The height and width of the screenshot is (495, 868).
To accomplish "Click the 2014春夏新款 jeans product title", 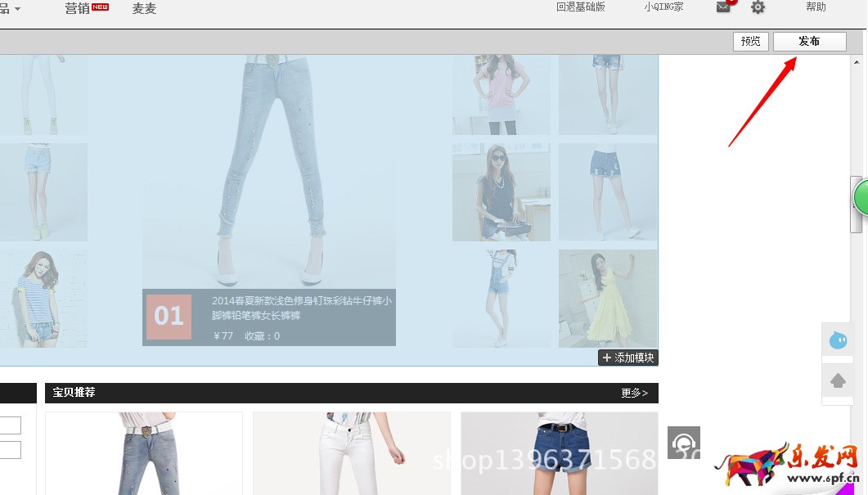I will coord(302,308).
